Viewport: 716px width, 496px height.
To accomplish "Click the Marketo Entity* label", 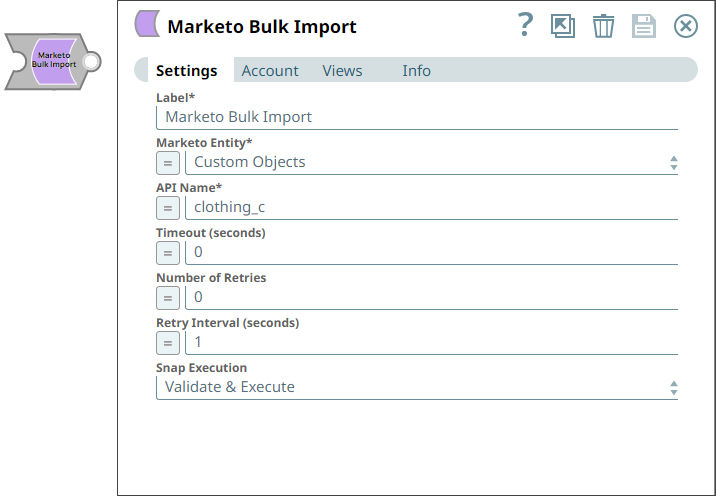I will [204, 143].
